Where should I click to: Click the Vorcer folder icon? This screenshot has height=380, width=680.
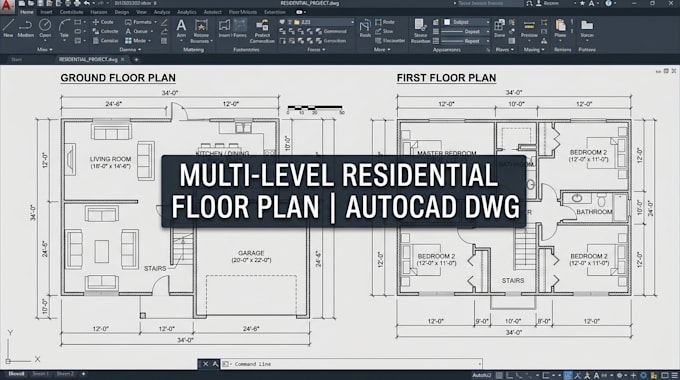[x=587, y=25]
